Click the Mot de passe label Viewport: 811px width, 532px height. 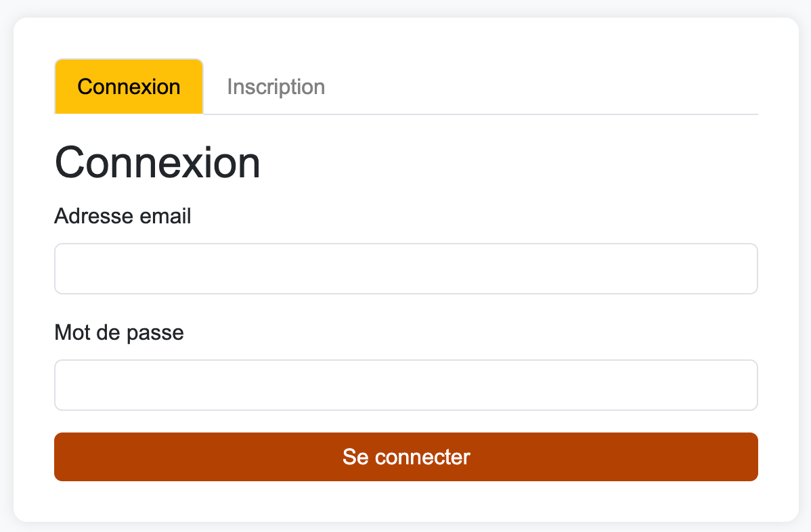(x=118, y=332)
